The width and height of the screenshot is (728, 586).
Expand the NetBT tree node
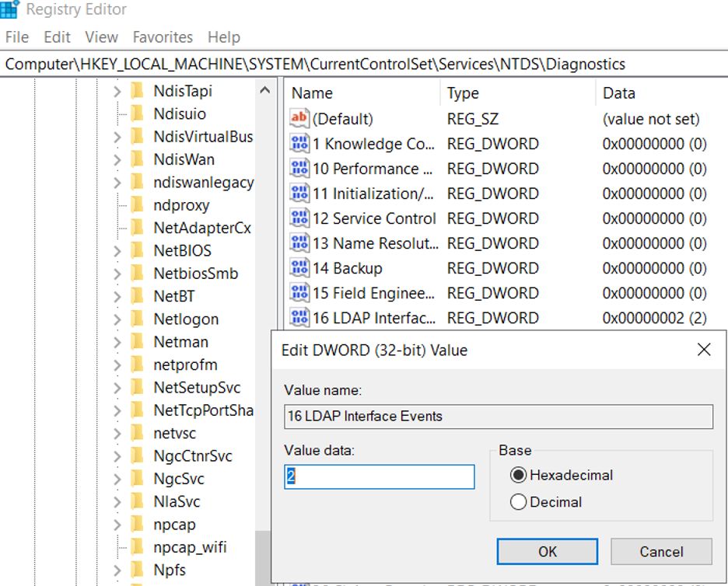(x=117, y=297)
